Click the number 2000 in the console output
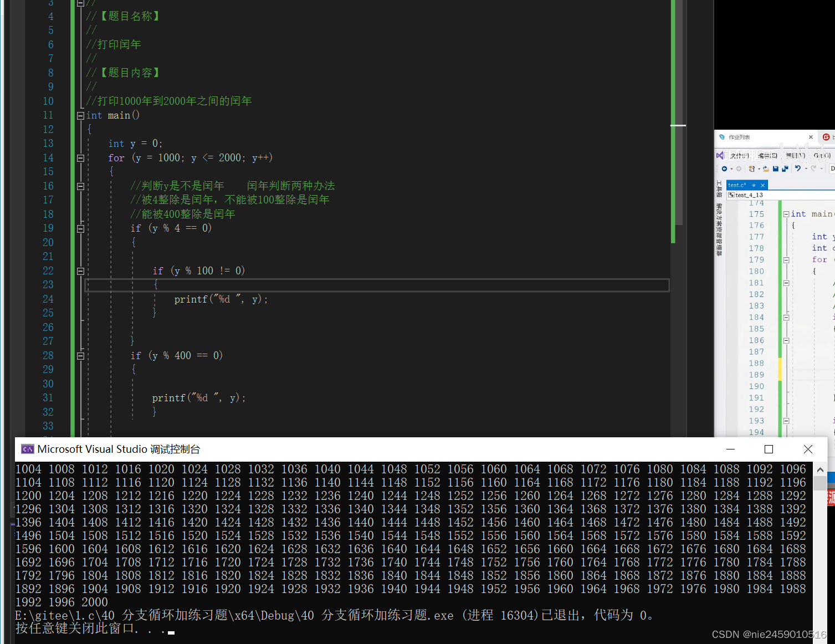The image size is (835, 644). tap(95, 602)
